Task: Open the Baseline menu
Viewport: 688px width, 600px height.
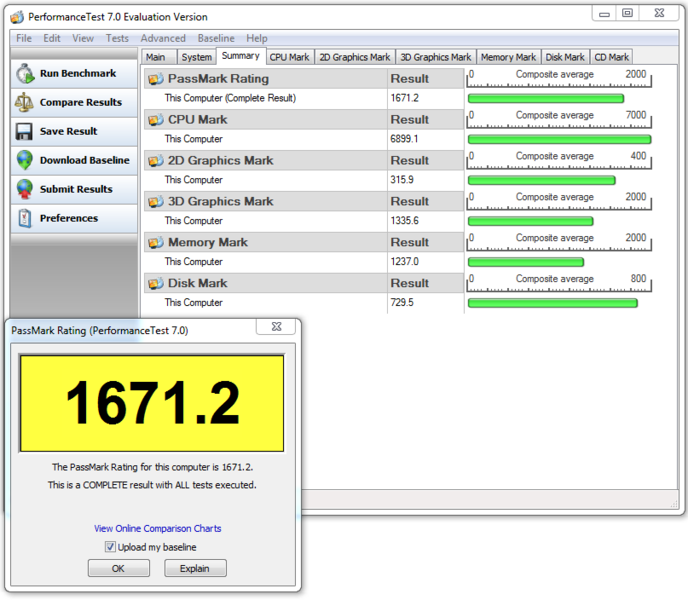Action: (216, 38)
